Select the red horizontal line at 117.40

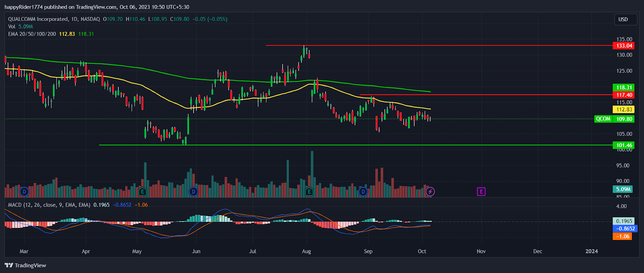click(x=486, y=95)
